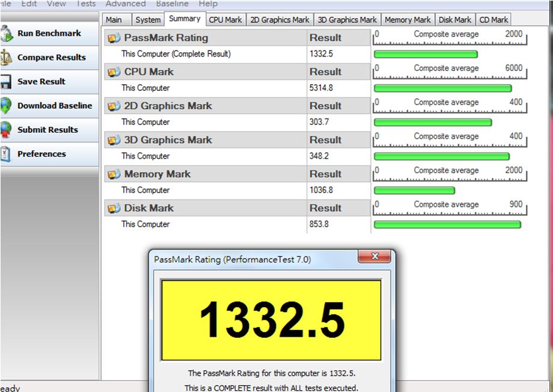This screenshot has height=392, width=553.
Task: Click the icon beside CPU Mark heading
Action: coord(114,72)
